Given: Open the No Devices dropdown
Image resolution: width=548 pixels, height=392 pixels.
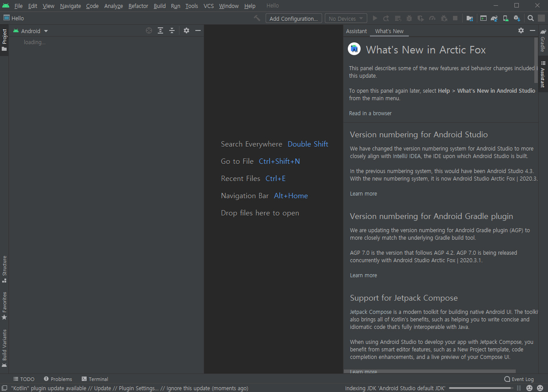Looking at the screenshot, I should point(346,19).
